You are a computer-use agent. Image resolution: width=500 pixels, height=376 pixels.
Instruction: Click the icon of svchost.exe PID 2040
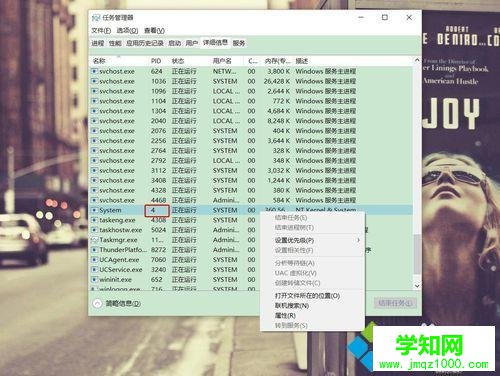coord(95,121)
